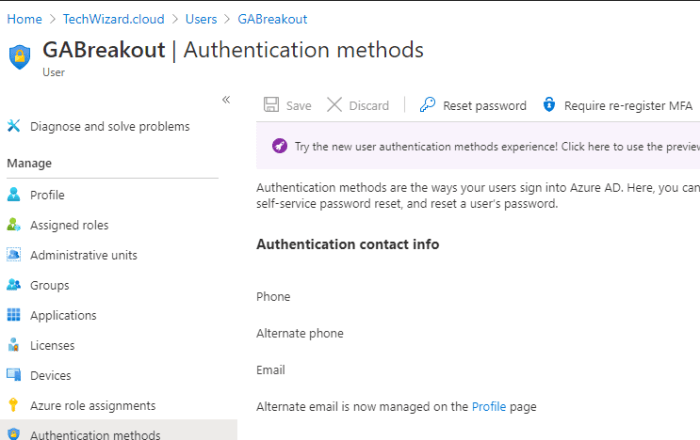Click the Devices icon in sidebar
700x440 pixels.
pos(14,375)
